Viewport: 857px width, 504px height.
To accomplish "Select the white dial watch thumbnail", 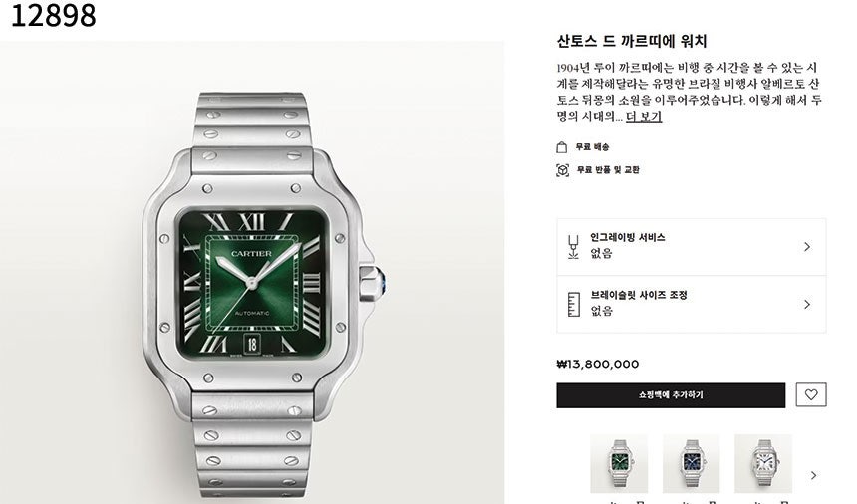I will (x=763, y=464).
